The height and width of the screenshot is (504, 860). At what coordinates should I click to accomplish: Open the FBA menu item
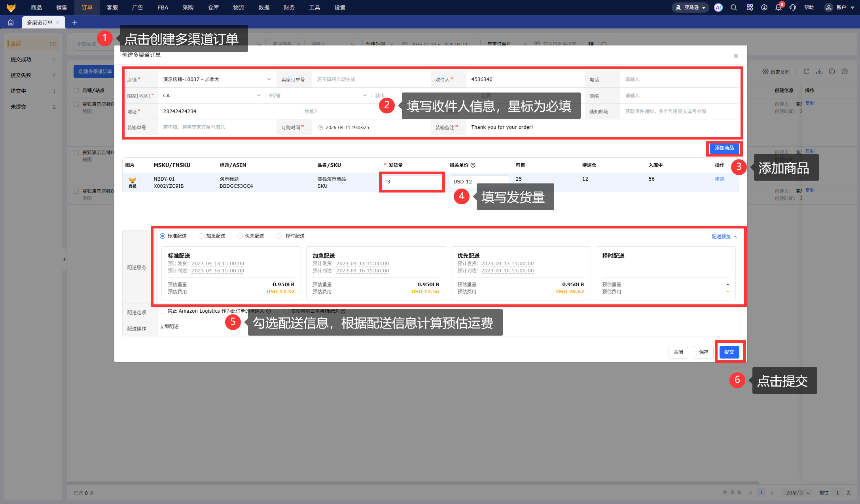tap(163, 8)
